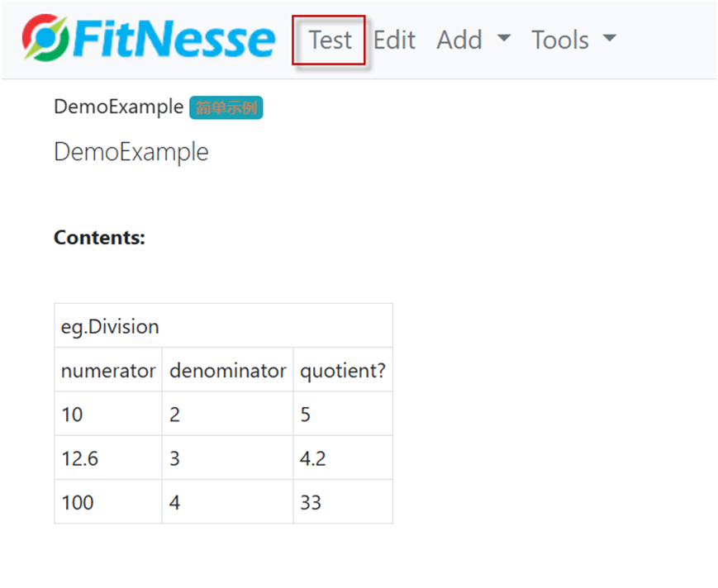Click the teal 简单示例 tag badge
The height and width of the screenshot is (588, 718).
coord(226,107)
